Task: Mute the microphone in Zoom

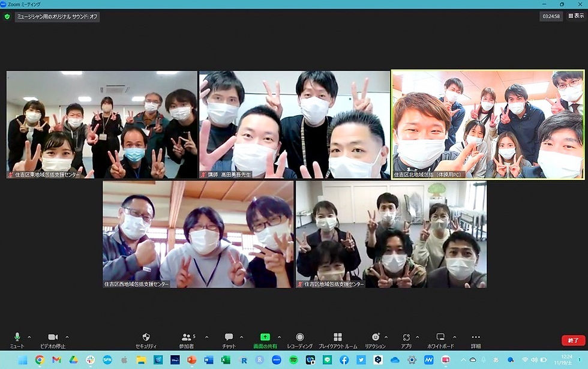Action: [17, 340]
